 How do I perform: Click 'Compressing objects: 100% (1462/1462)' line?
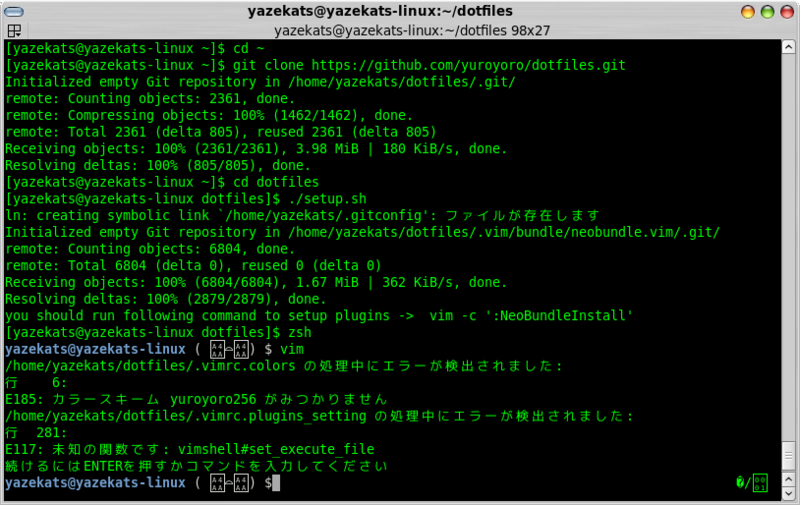[209, 115]
